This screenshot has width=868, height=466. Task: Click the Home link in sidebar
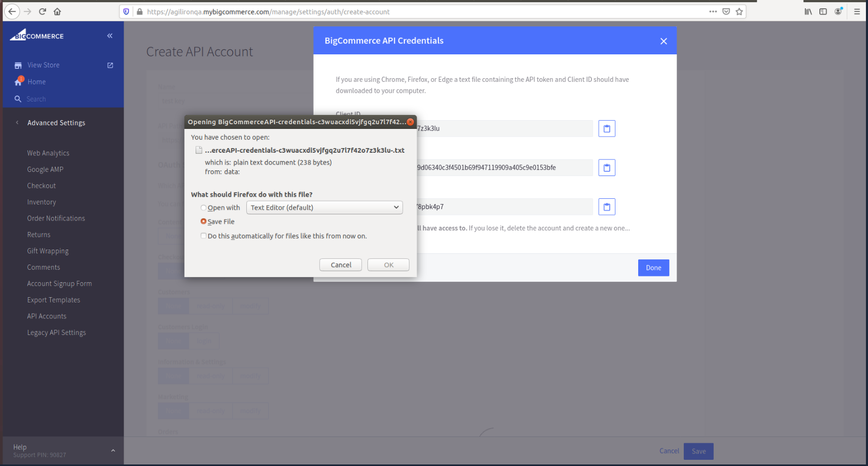[37, 82]
